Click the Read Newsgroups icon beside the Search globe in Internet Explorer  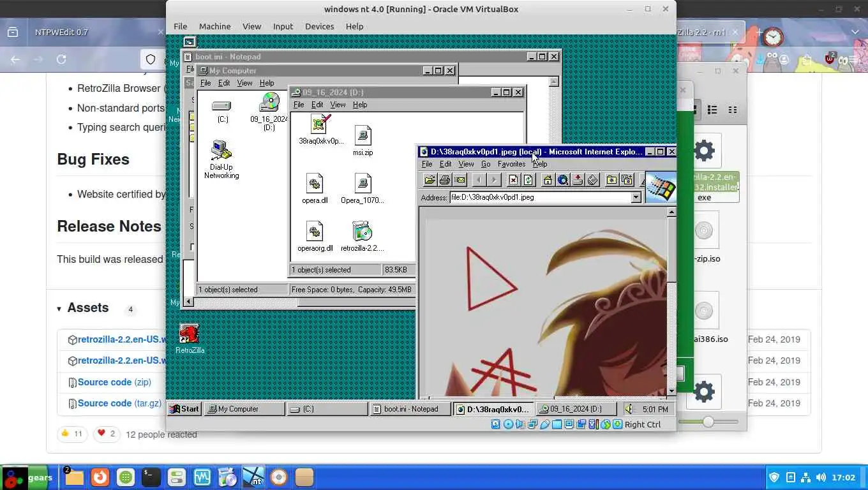[x=578, y=181]
